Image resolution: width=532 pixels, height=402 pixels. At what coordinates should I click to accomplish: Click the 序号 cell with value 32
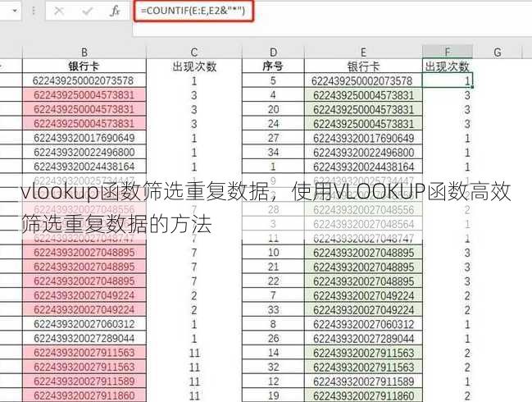(273, 367)
